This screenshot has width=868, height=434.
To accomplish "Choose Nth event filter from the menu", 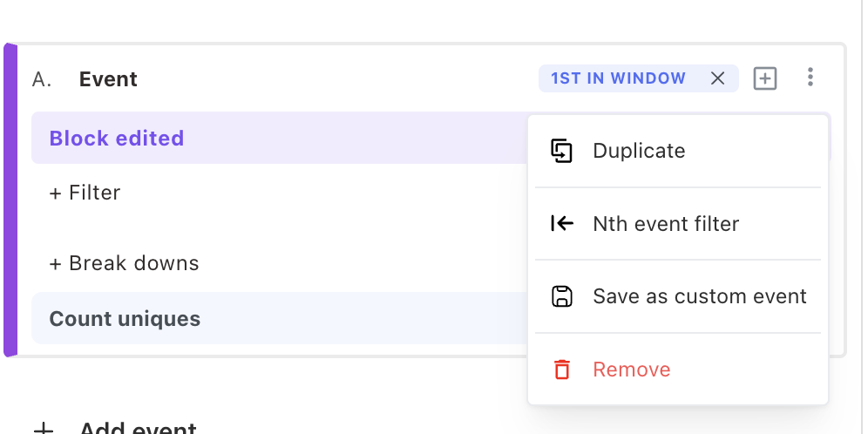I will [666, 224].
